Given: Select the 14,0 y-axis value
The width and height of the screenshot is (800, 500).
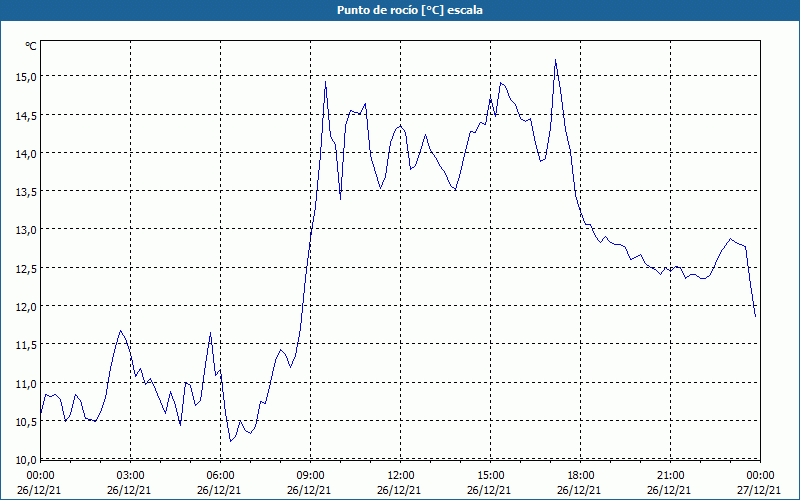Looking at the screenshot, I should [27, 154].
